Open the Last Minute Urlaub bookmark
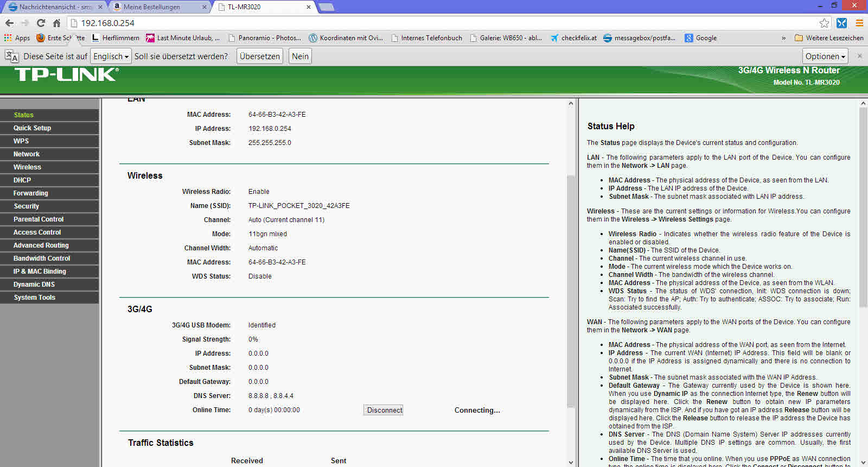Viewport: 868px width, 467px height. [x=183, y=38]
